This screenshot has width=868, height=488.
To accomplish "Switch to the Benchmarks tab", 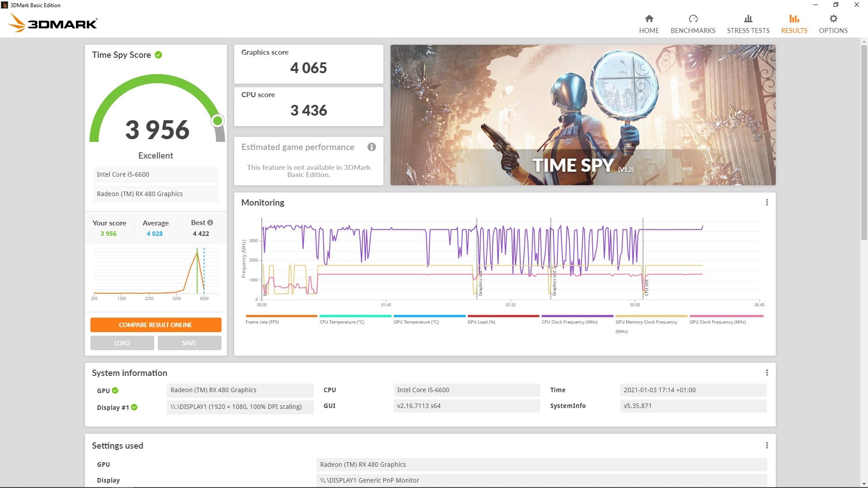I will tap(693, 24).
